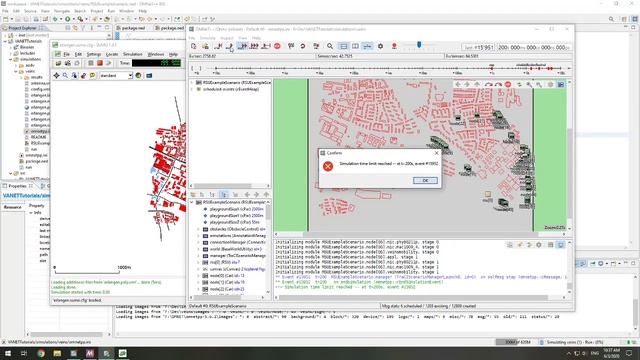
Task: Click the horizontal scrollbar under the network canvas
Action: pos(420,234)
